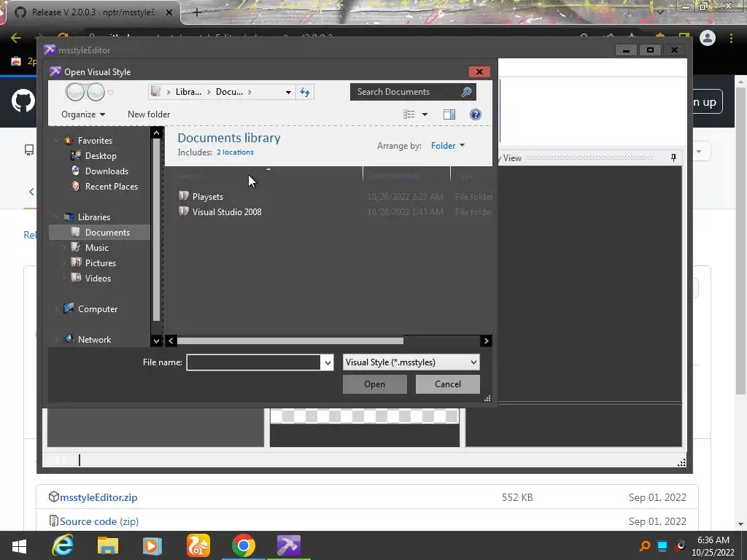Select the Documents library
747x560 pixels.
coord(99,233)
